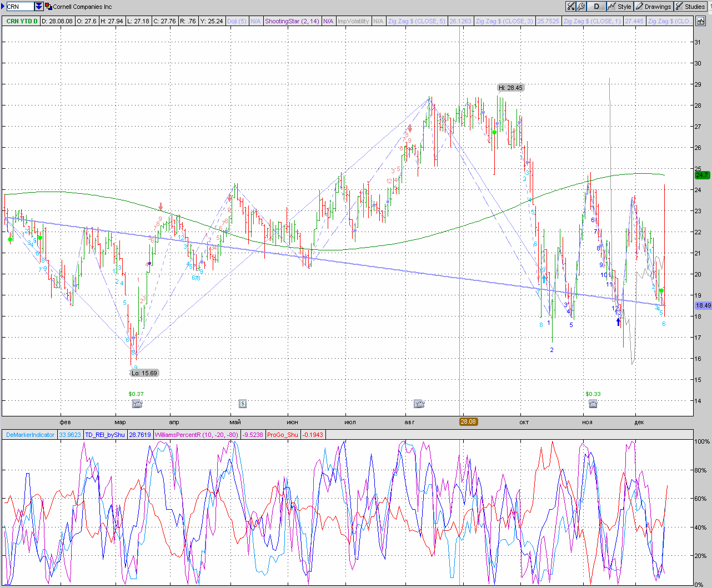Open the Studies menu
The width and height of the screenshot is (712, 588).
pos(690,7)
